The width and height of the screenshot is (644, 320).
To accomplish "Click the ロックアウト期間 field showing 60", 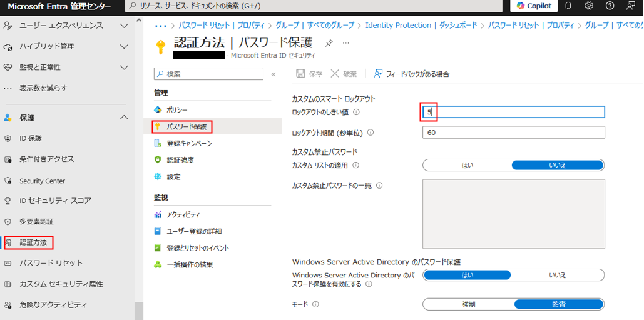I will click(514, 132).
